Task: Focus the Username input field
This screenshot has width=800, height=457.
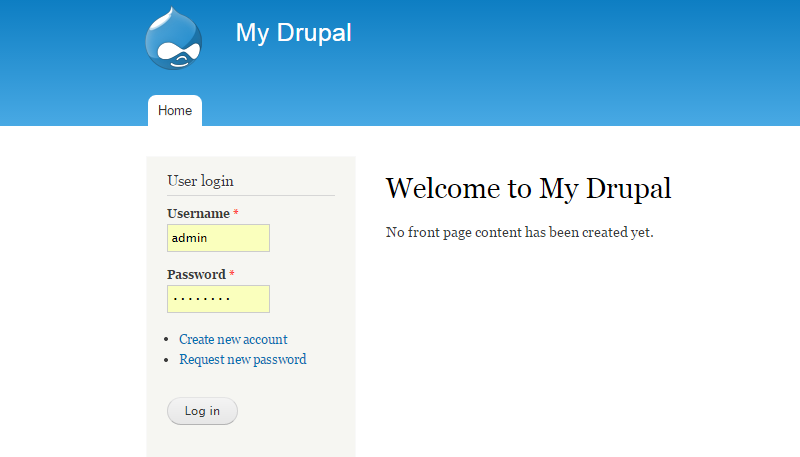Action: point(218,238)
